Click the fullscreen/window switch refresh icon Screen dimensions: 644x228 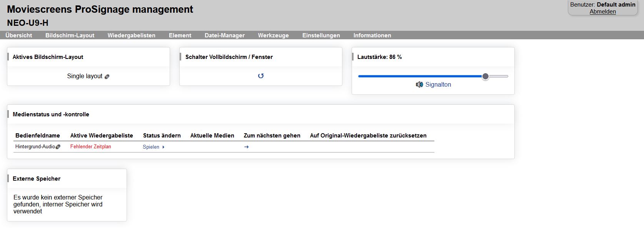point(261,76)
